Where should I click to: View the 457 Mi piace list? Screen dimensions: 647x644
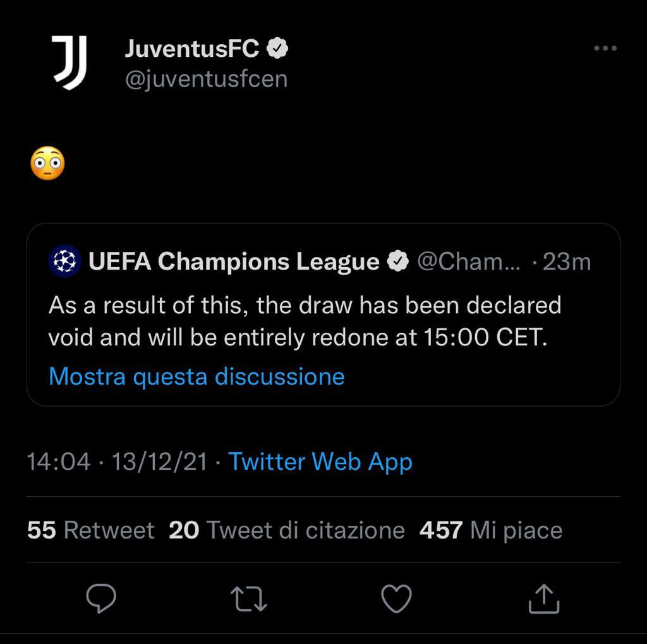coord(490,530)
